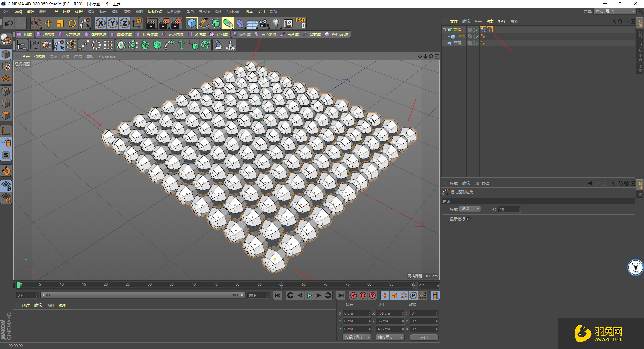The image size is (644, 349).
Task: Toggle the X axis lock
Action: click(x=101, y=23)
